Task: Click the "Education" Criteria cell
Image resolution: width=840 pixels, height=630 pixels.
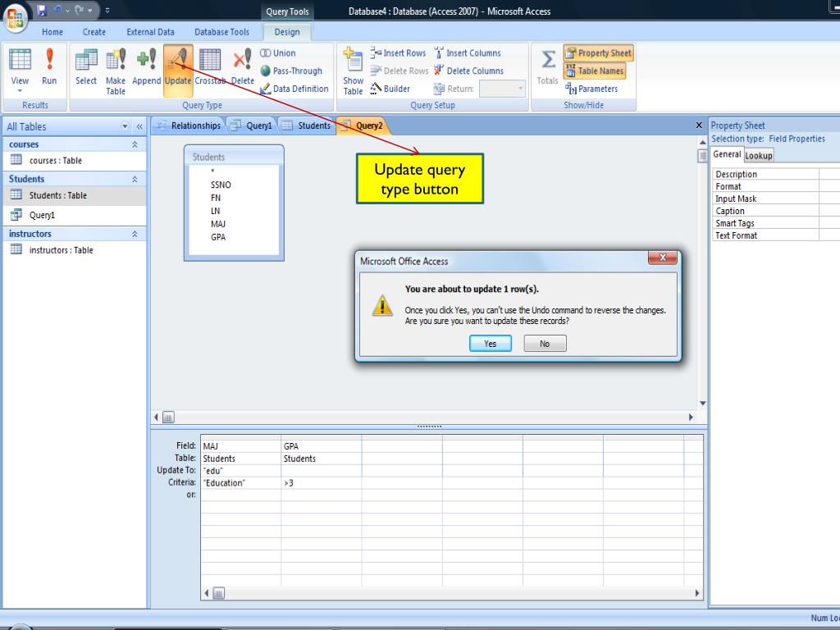Action: (241, 482)
